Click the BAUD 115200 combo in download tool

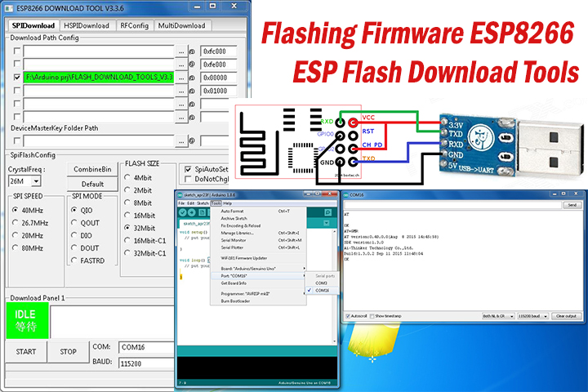click(147, 363)
